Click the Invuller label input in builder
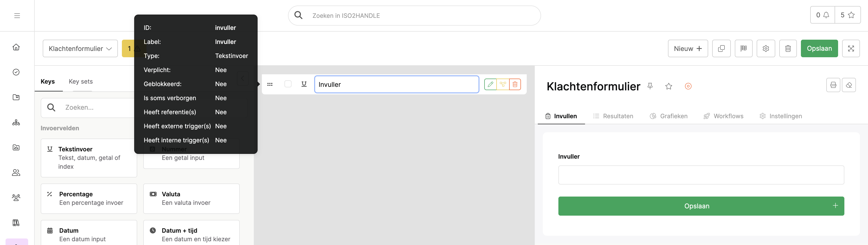Viewport: 868px width, 245px height. [x=397, y=84]
